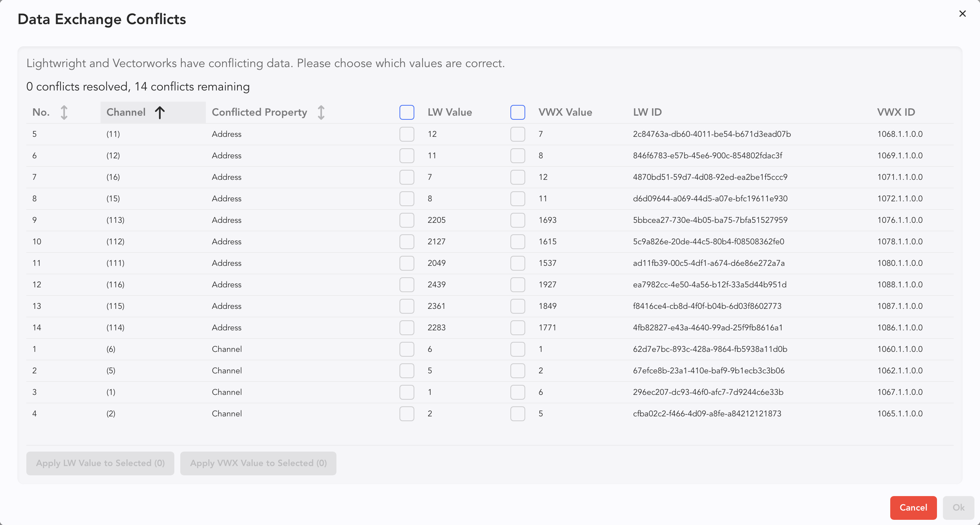Select LW ID 62d7e7bc-893c-428a-9864-fb5938a11d0b cell

pos(710,349)
